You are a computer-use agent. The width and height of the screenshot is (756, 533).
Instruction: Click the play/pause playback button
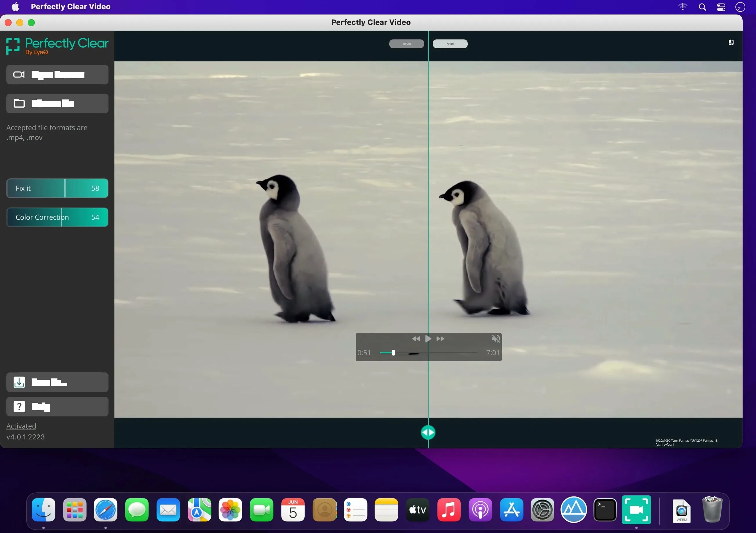428,338
